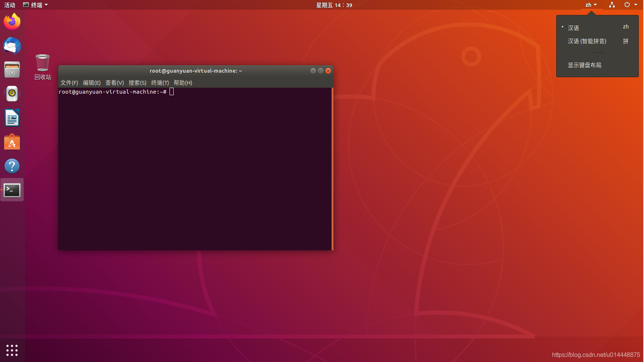Image resolution: width=644 pixels, height=362 pixels.
Task: Open the 终端 application menu in top bar
Action: click(x=36, y=5)
